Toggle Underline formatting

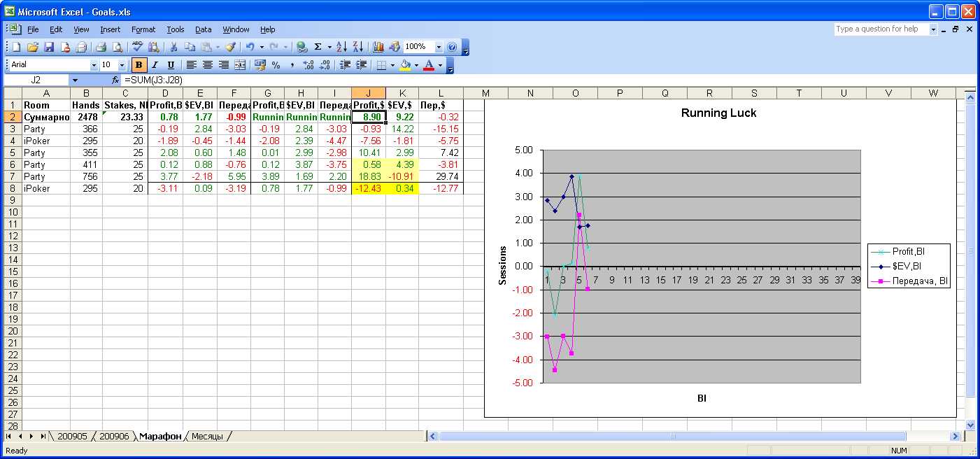click(170, 65)
